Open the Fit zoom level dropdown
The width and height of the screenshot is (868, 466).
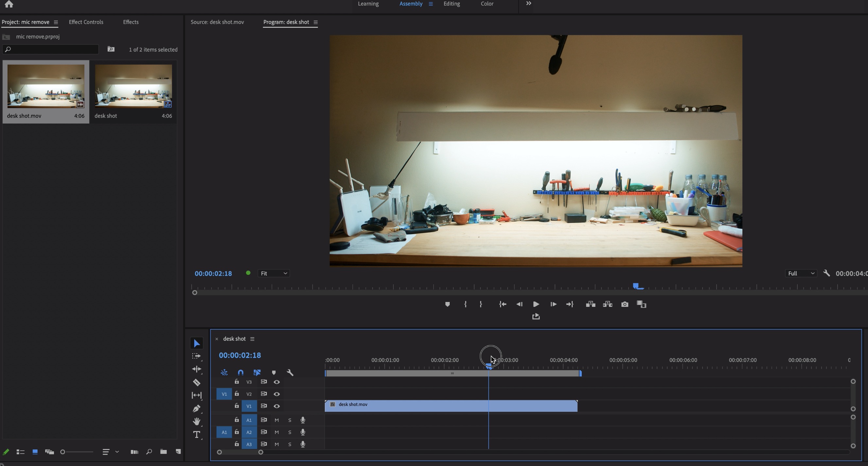pyautogui.click(x=274, y=273)
